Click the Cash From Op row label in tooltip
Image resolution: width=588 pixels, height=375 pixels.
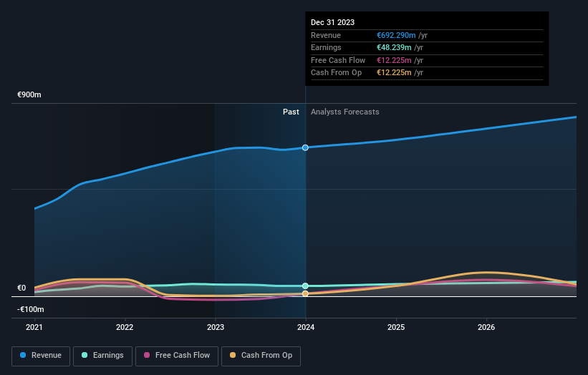point(336,73)
